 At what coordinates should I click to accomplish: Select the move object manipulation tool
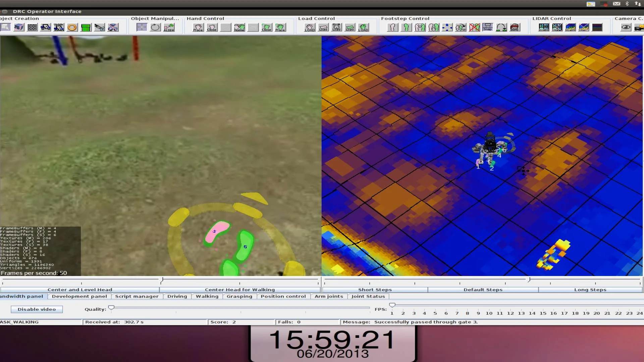pos(142,27)
